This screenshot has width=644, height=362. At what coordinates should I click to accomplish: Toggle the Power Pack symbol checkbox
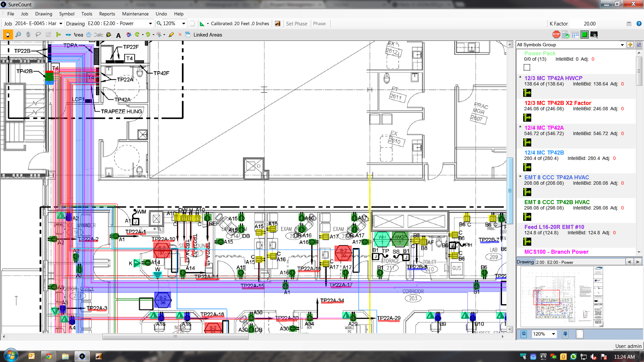tap(527, 67)
